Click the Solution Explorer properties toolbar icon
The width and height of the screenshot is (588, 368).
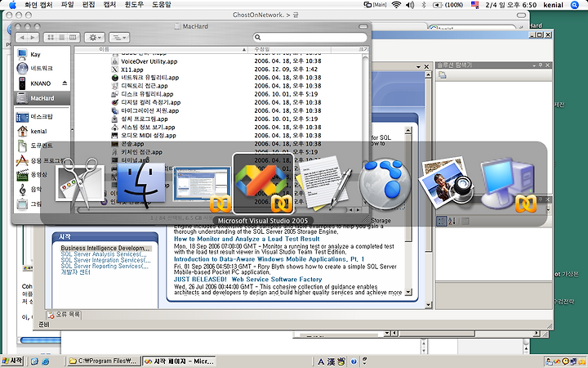[x=443, y=75]
